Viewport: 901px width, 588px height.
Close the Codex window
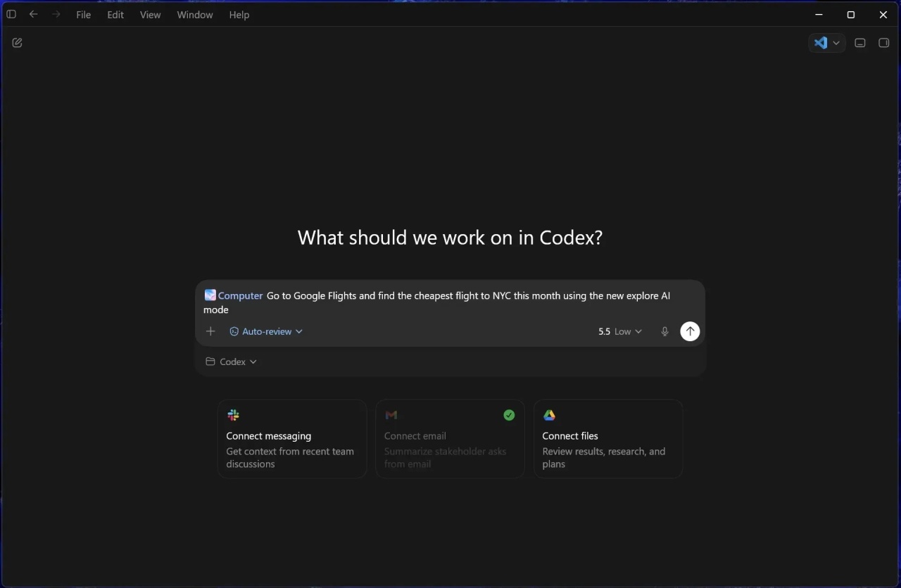883,15
